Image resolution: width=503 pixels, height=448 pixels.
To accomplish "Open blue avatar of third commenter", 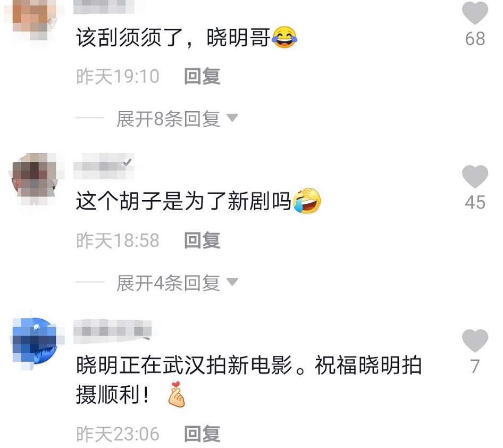I will [35, 341].
